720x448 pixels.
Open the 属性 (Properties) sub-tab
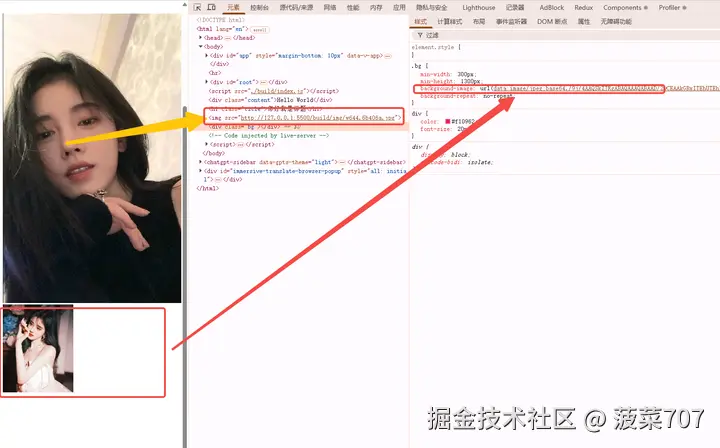[x=584, y=22]
